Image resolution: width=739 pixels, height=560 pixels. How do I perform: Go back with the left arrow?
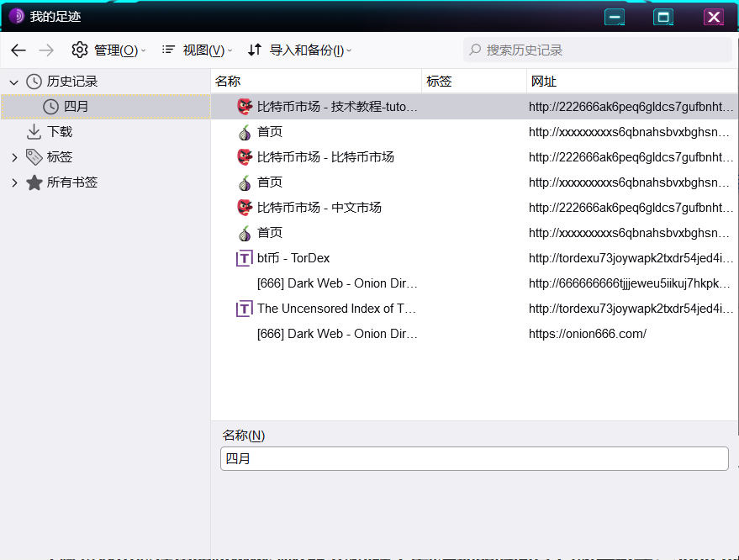(18, 50)
